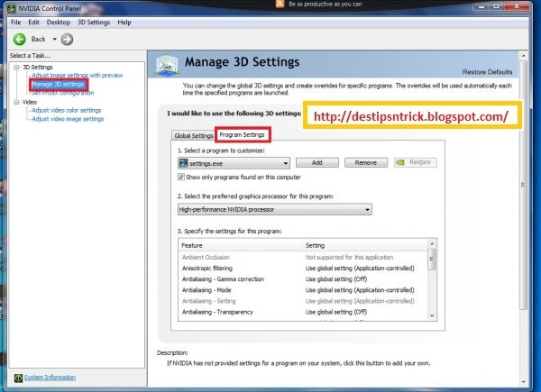This screenshot has width=541, height=392.
Task: Open the Back history dropdown arrow
Action: click(54, 40)
